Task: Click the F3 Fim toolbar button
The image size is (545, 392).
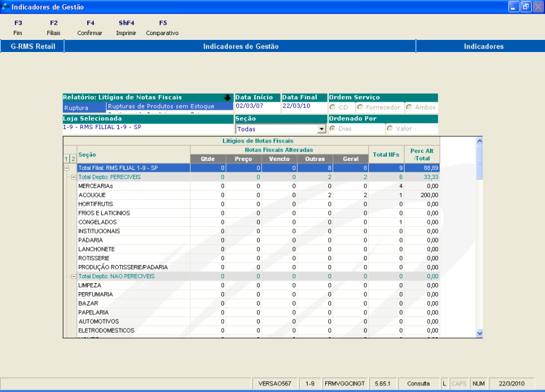Action: (x=18, y=28)
